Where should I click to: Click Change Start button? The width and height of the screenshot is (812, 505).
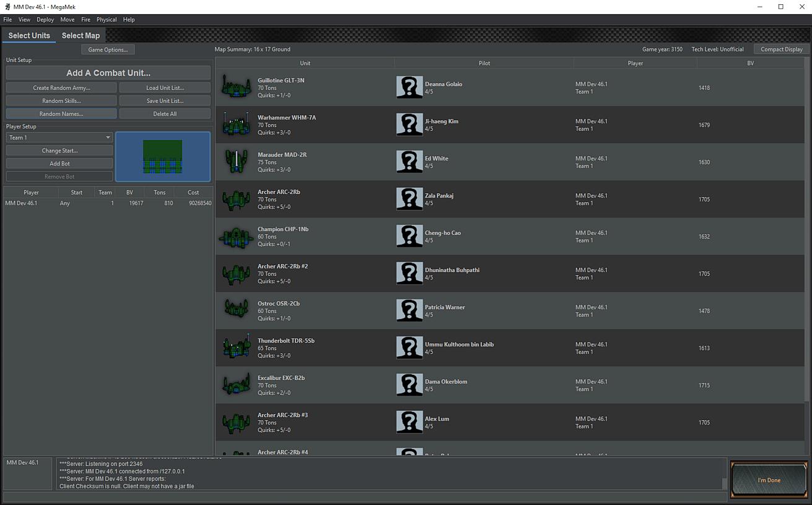pos(59,151)
